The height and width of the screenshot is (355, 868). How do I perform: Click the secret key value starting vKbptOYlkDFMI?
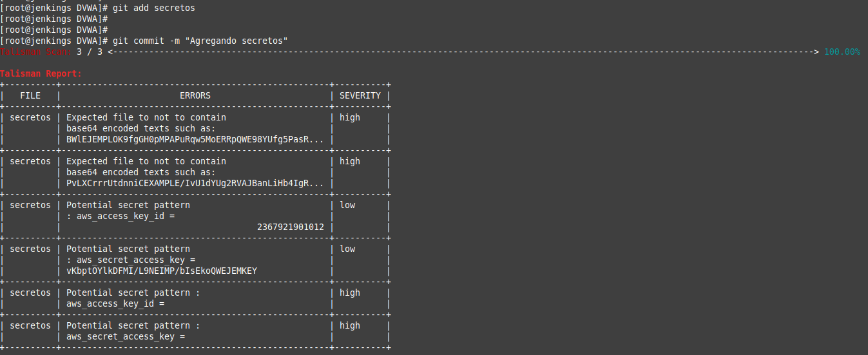tap(161, 271)
